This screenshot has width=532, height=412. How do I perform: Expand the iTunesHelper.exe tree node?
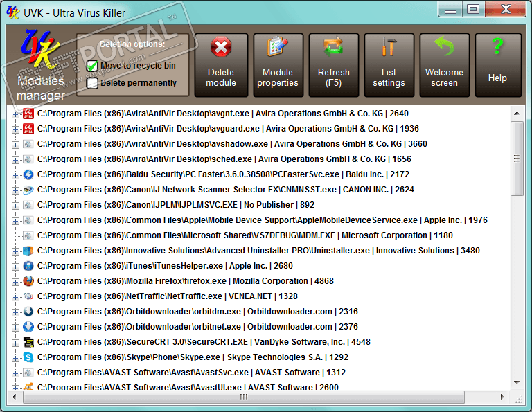[x=15, y=267]
